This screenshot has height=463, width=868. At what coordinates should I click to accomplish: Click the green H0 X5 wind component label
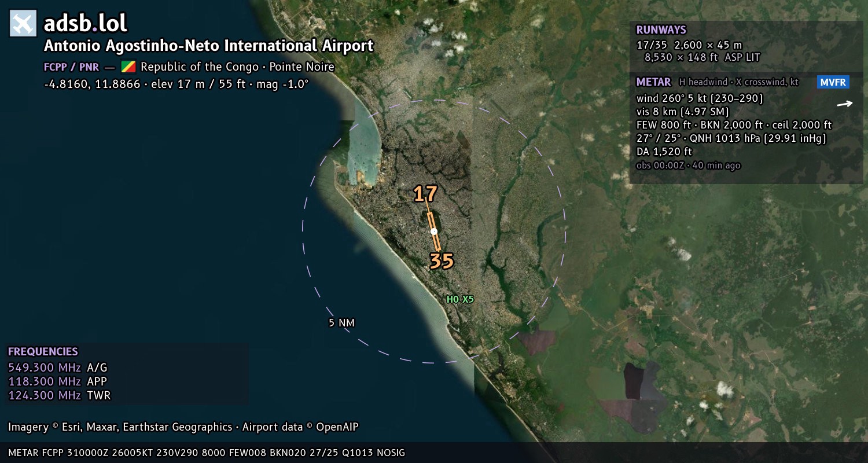pyautogui.click(x=460, y=299)
